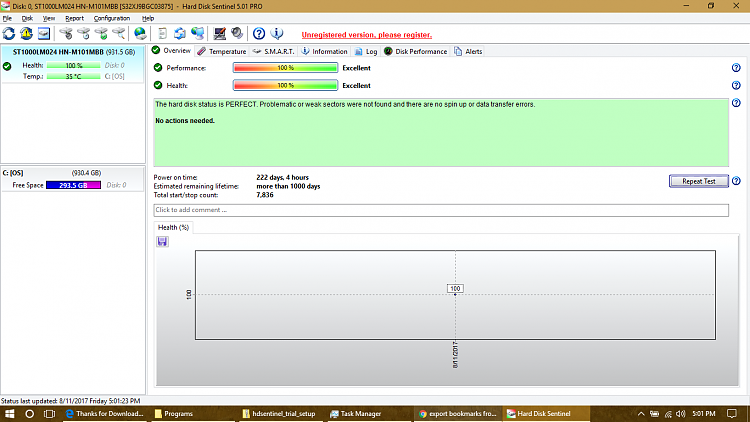Click the disk icon with green checkmark
This screenshot has height=422, width=750.
pos(101,33)
